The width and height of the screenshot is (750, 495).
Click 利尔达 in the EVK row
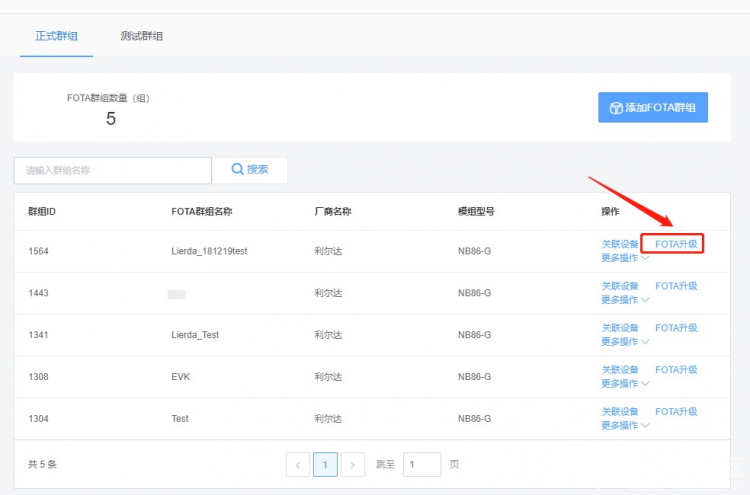(328, 377)
